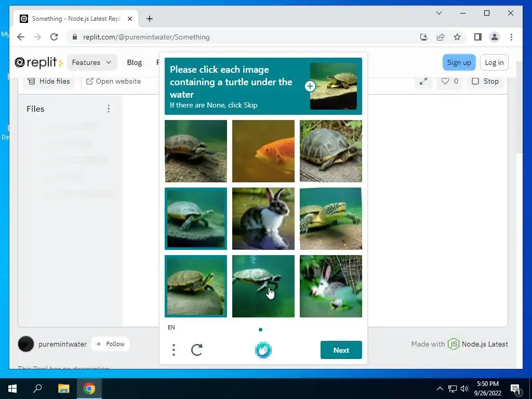This screenshot has width=532, height=399.
Task: Toggle the Chrome side panel icon
Action: (x=478, y=37)
